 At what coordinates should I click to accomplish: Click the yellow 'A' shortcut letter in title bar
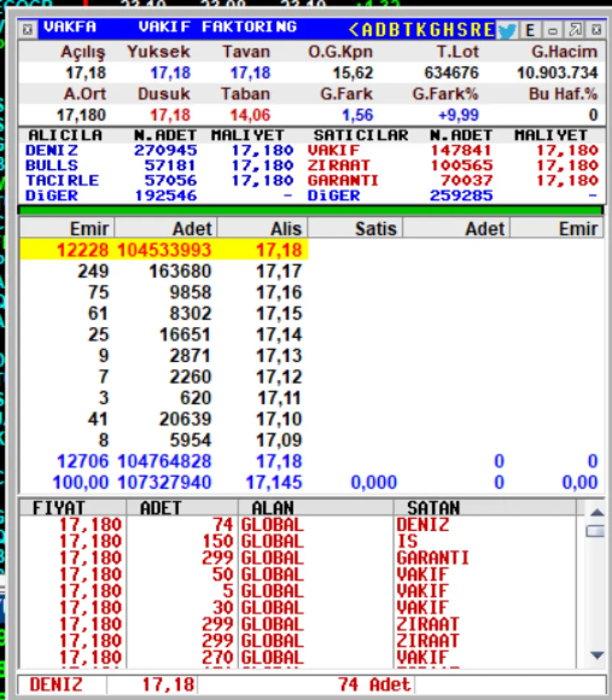pos(368,29)
